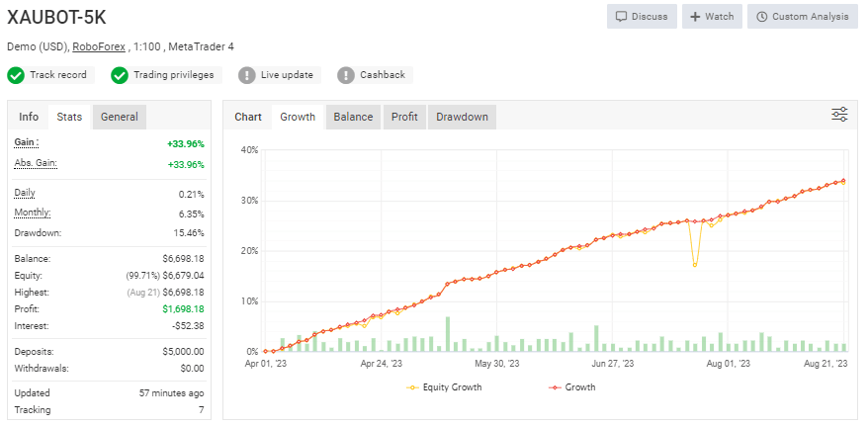Viewport: 868px width, 427px height.
Task: Click the Aug 21, '23 axis label
Action: point(825,364)
